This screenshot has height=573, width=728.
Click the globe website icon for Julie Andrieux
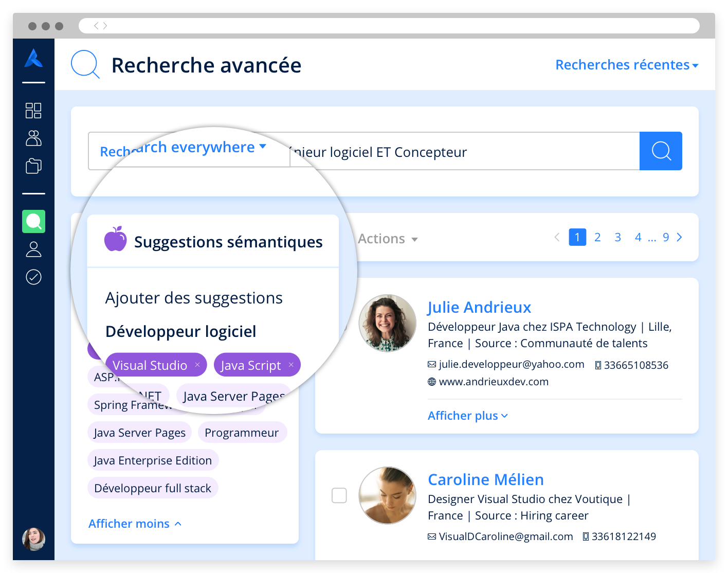tap(432, 382)
